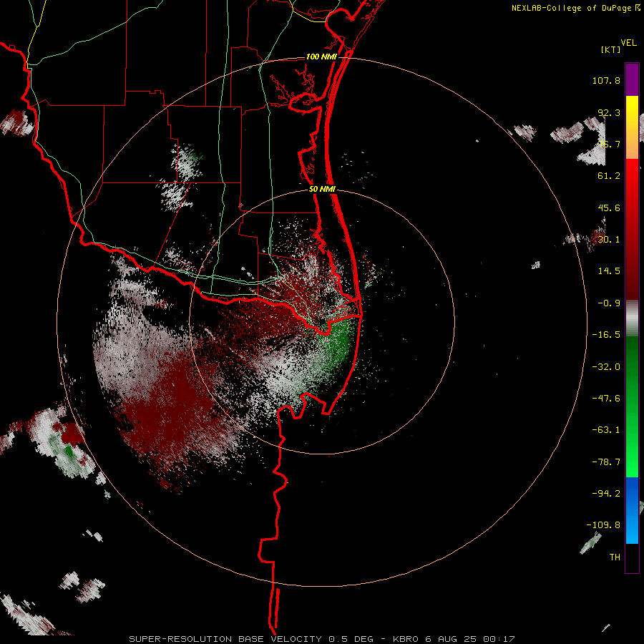Click the 107.8 velocity scale value
The width and height of the screenshot is (644, 644).
pyautogui.click(x=606, y=80)
